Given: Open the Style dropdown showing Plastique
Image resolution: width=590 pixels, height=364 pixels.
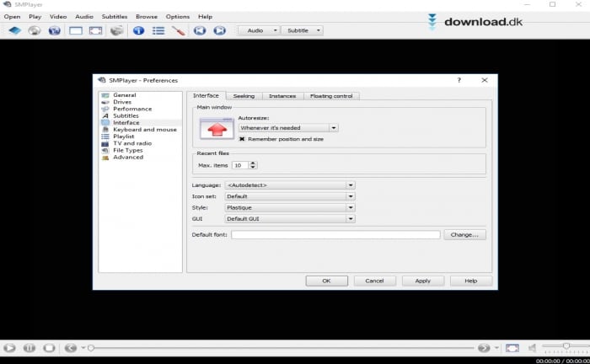Looking at the screenshot, I should (290, 207).
